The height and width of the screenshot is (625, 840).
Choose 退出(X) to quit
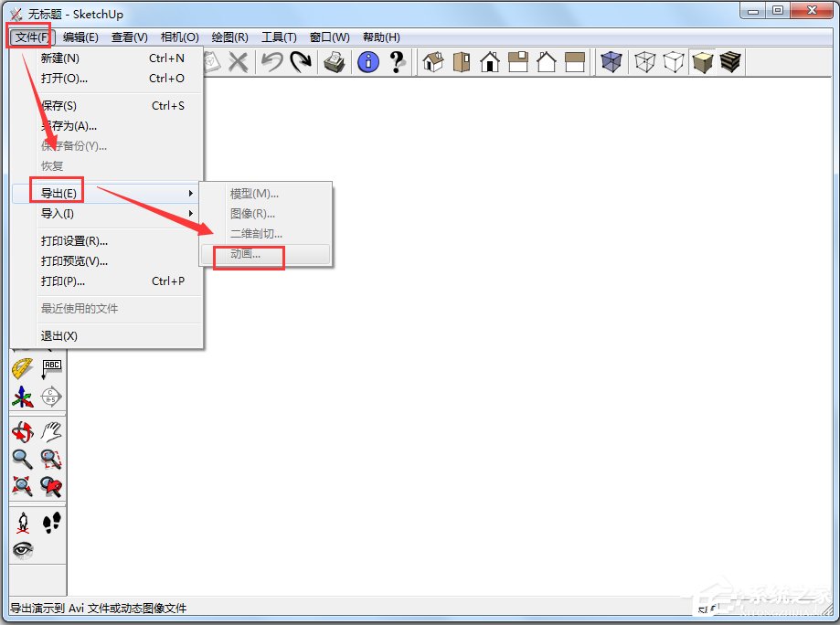coord(107,335)
